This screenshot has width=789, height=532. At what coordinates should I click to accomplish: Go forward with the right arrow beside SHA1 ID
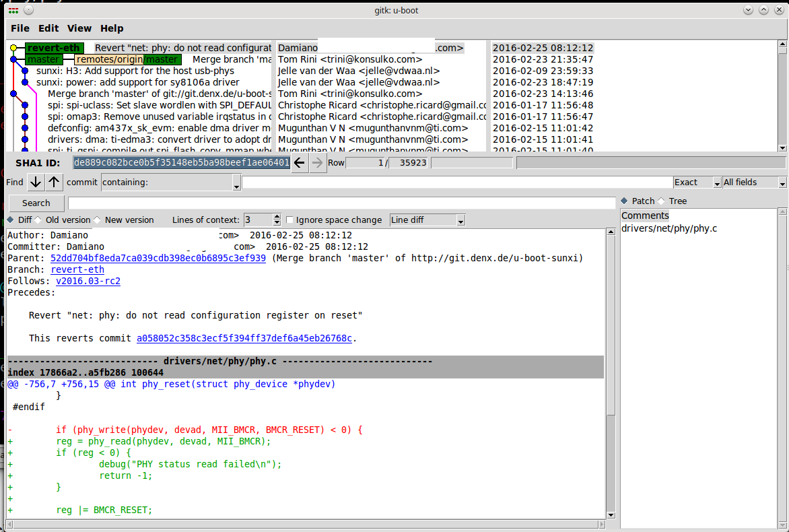click(x=317, y=162)
